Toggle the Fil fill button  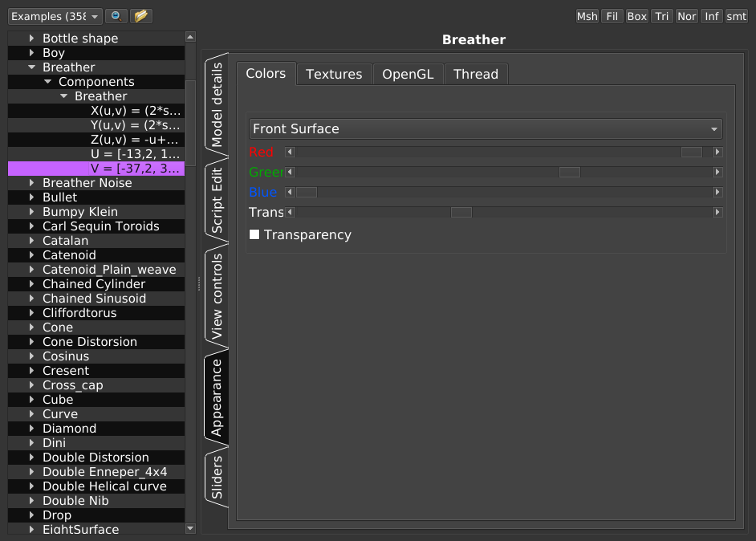(x=612, y=16)
